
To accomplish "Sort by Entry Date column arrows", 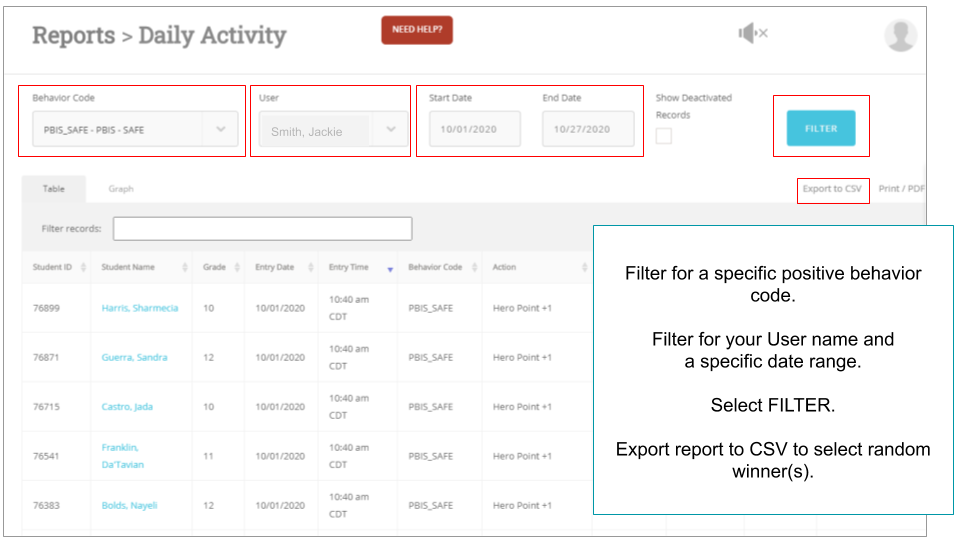I will pos(310,268).
